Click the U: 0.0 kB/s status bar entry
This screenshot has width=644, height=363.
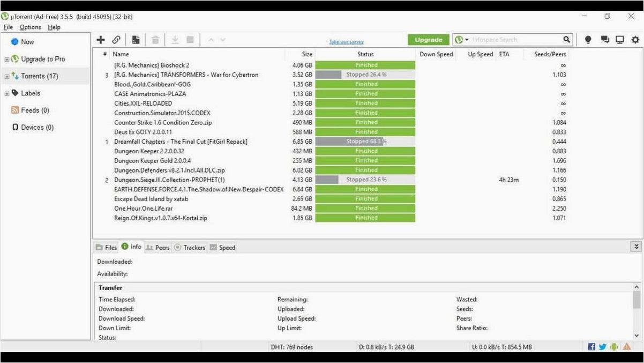pyautogui.click(x=501, y=347)
